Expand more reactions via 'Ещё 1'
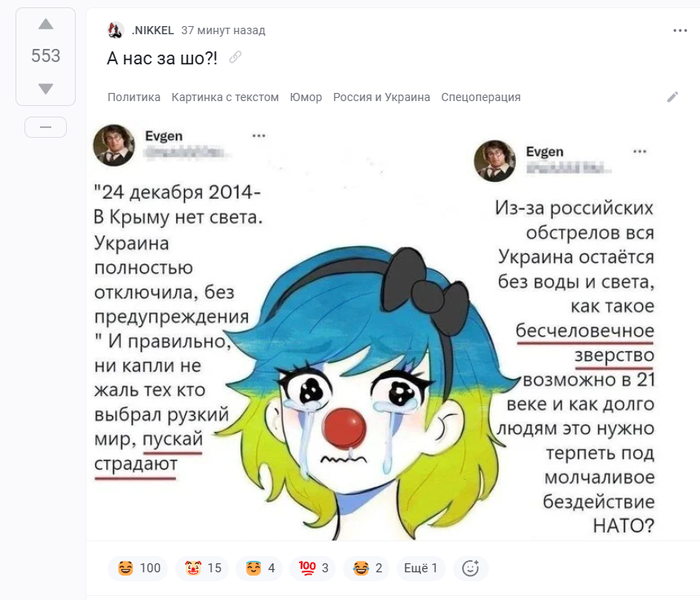700x600 pixels. [x=420, y=568]
